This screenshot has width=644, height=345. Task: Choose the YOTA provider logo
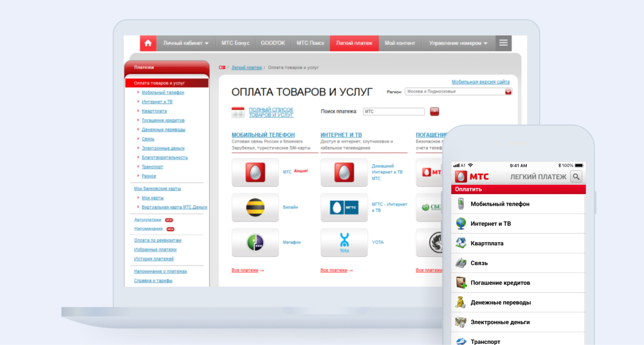[x=344, y=242]
